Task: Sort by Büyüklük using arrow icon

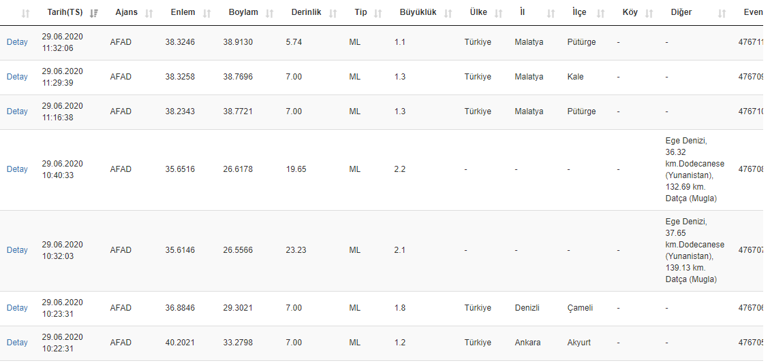Action: click(x=448, y=13)
